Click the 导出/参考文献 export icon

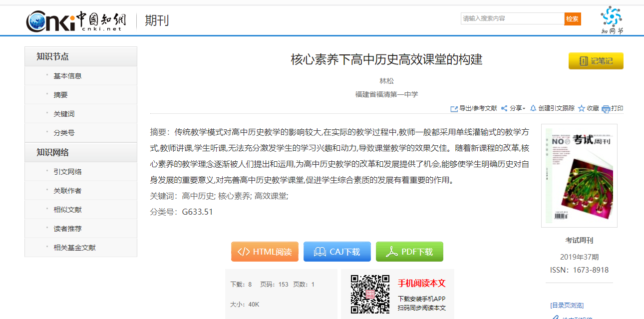(454, 108)
